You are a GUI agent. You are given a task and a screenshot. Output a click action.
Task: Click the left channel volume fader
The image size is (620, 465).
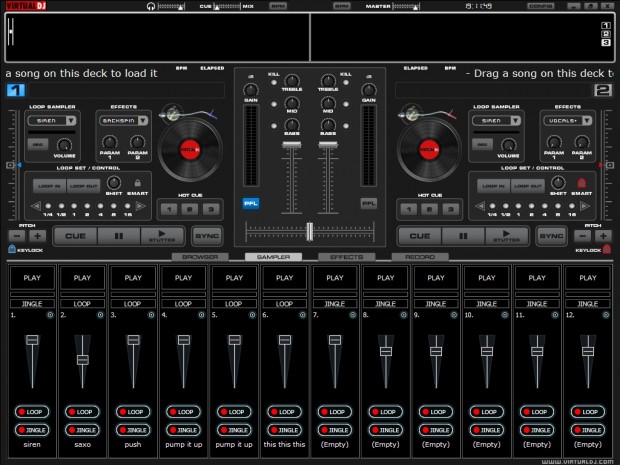coord(292,145)
